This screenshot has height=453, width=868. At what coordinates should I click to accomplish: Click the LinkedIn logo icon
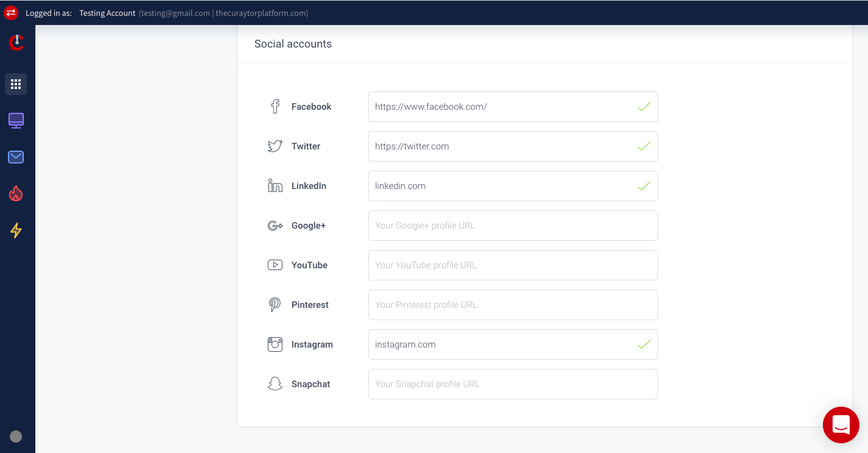click(275, 186)
